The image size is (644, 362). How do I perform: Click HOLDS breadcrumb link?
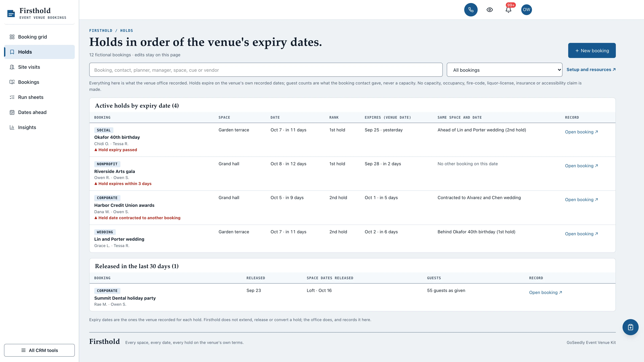pos(126,31)
